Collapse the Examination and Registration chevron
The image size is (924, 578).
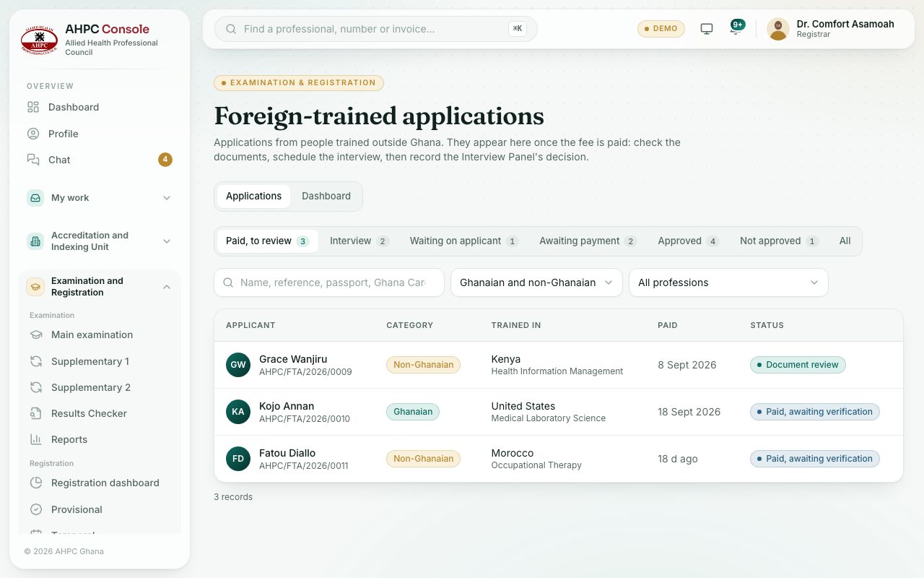167,287
